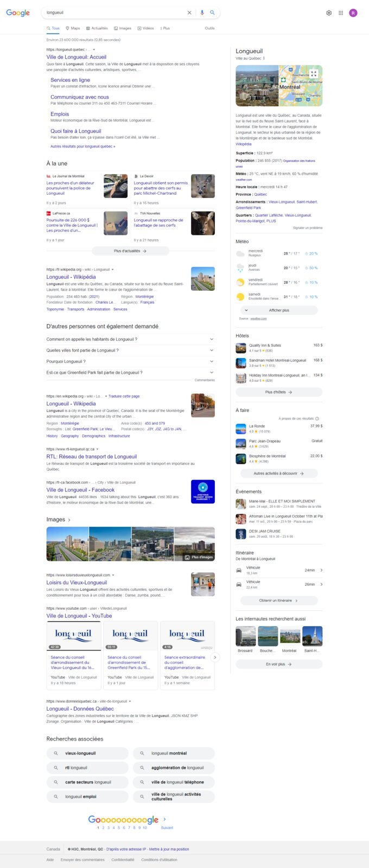The width and height of the screenshot is (369, 868).
Task: Open the Google apps grid
Action: point(341,13)
